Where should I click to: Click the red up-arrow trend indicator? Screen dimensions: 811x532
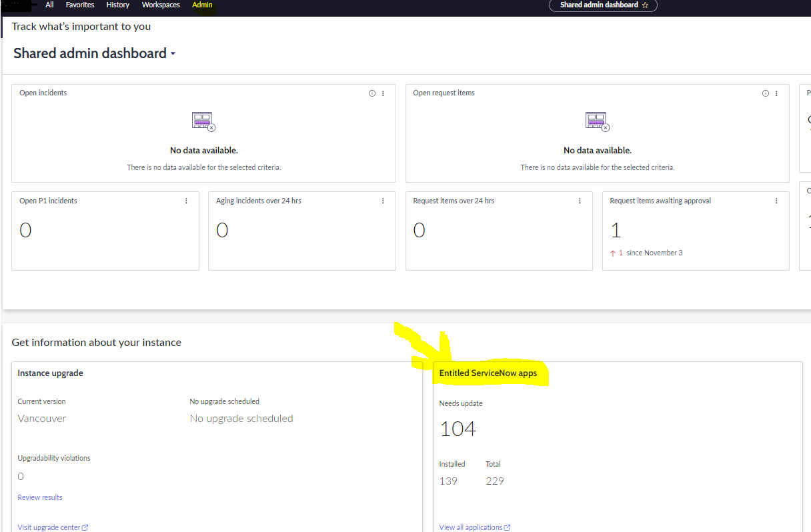pos(613,253)
